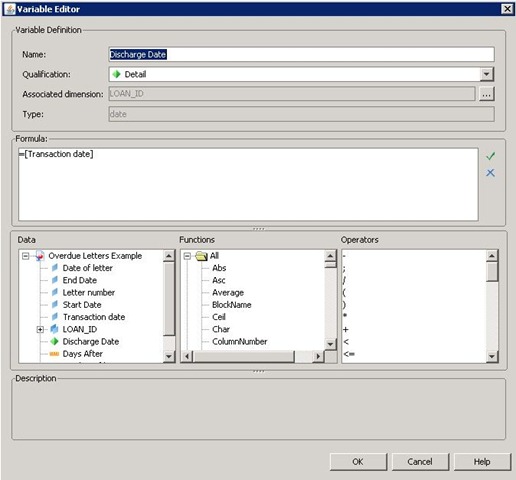Collapse the All functions folder
The width and height of the screenshot is (516, 480).
187,256
